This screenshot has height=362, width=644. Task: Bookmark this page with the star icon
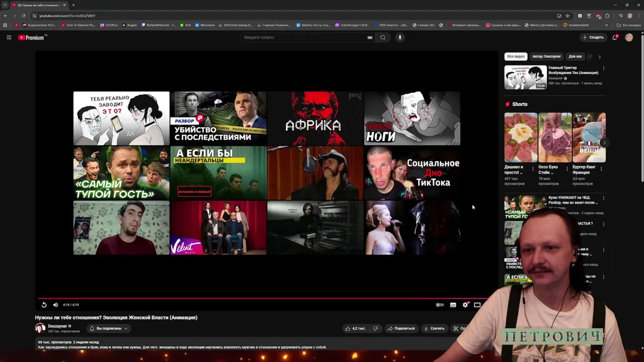coord(567,16)
